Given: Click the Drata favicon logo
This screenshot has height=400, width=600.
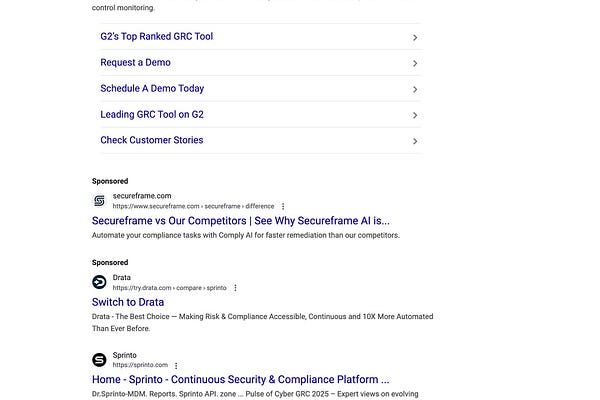Looking at the screenshot, I should (x=99, y=282).
